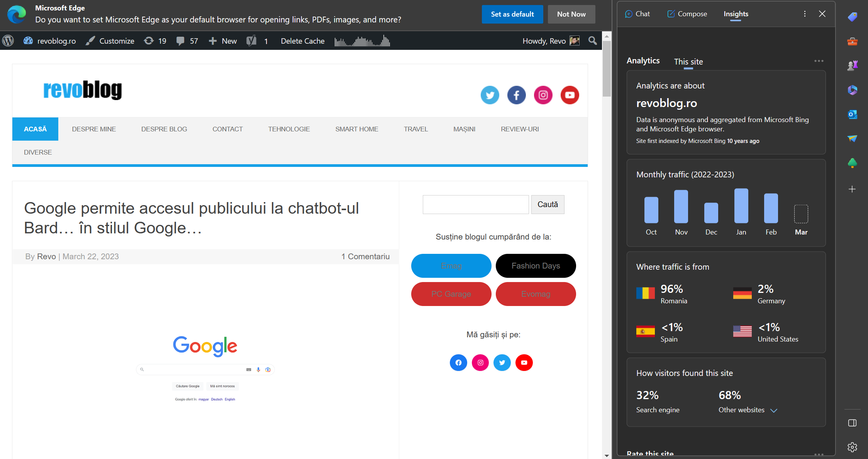The height and width of the screenshot is (459, 868).
Task: Go to CONTACT page
Action: [x=227, y=129]
